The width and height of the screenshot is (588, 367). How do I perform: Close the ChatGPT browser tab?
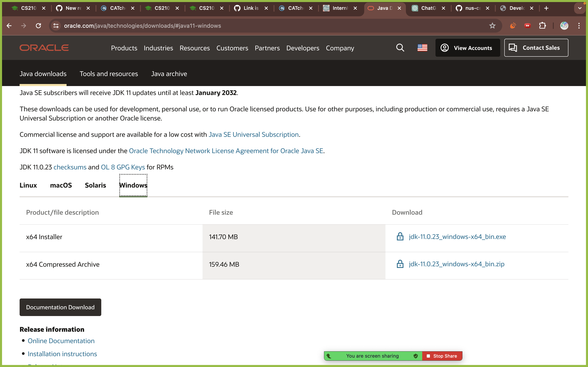tap(443, 8)
